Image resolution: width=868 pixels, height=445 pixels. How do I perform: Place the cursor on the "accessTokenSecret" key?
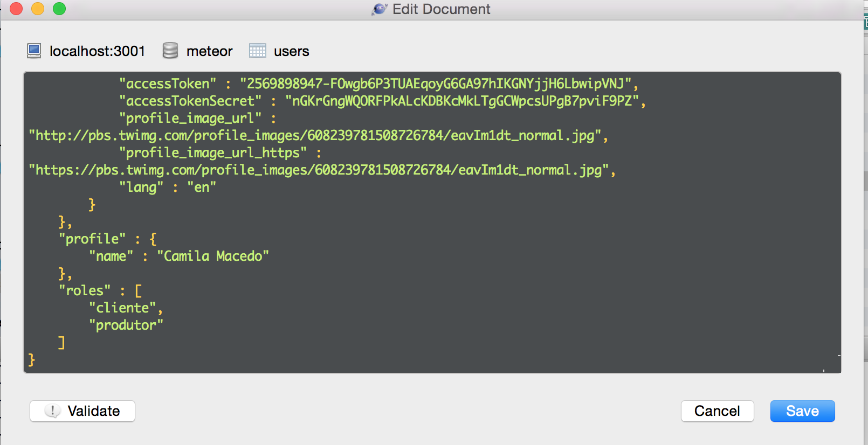click(190, 101)
